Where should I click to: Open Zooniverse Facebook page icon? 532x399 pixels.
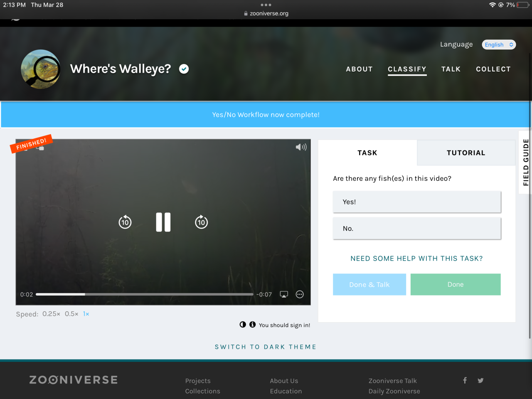[465, 380]
